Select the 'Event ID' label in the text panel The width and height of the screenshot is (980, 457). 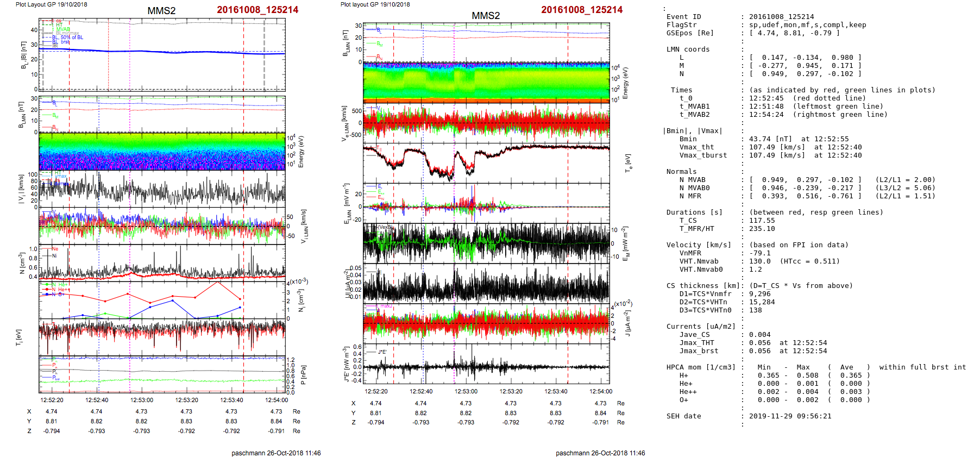pos(683,17)
